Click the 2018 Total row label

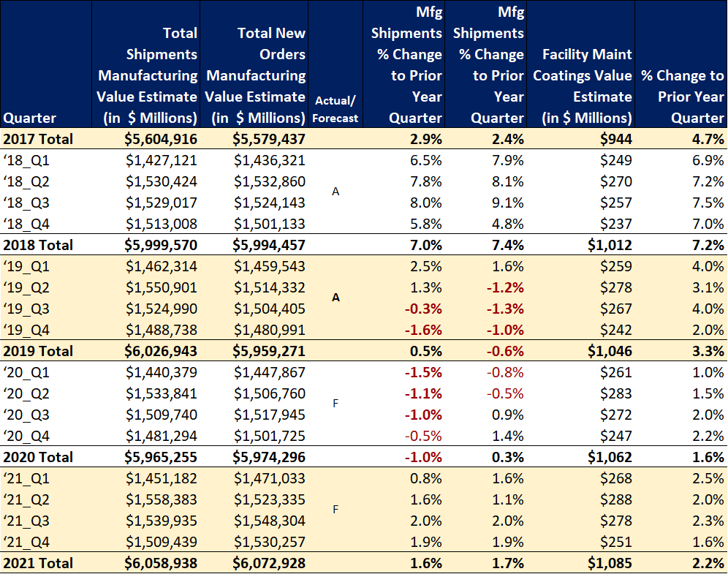(x=38, y=245)
